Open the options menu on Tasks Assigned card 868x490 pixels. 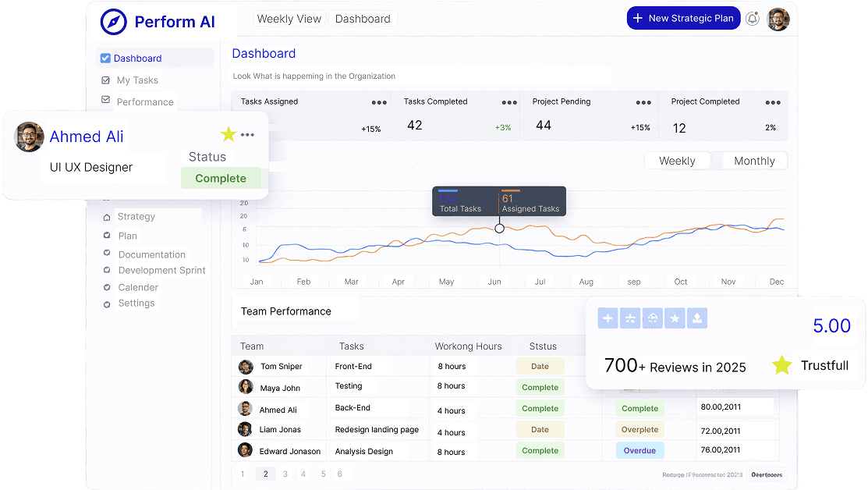point(378,102)
